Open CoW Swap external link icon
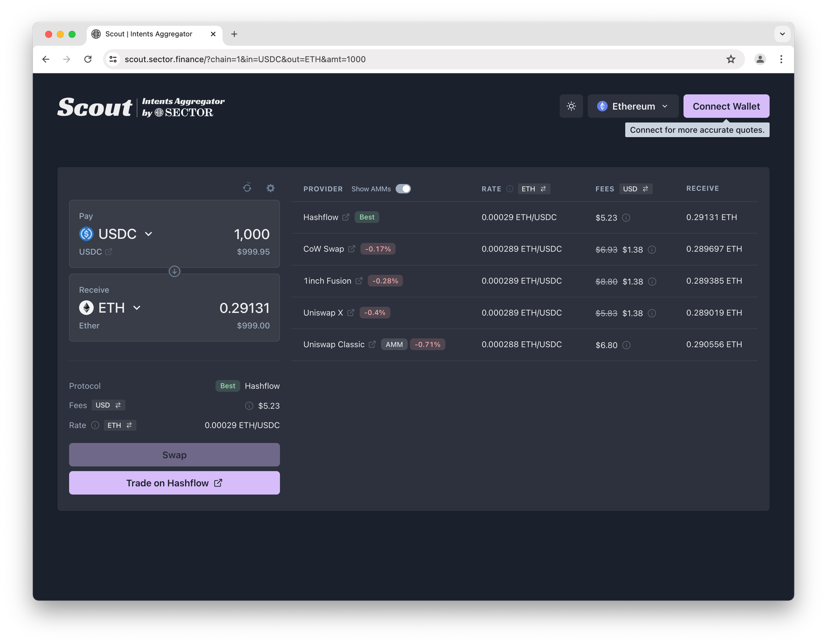The width and height of the screenshot is (827, 644). (352, 249)
